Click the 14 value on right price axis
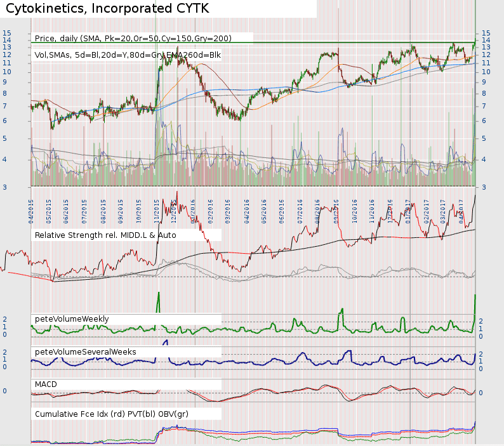 486,40
